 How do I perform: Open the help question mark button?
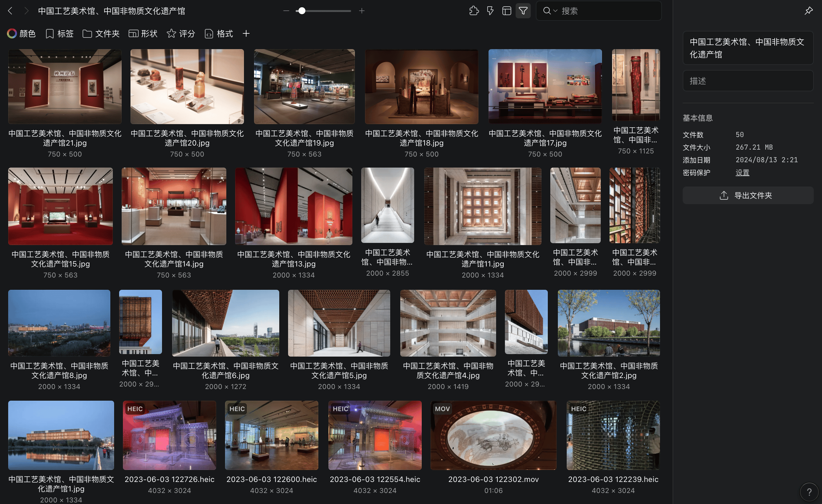(809, 492)
